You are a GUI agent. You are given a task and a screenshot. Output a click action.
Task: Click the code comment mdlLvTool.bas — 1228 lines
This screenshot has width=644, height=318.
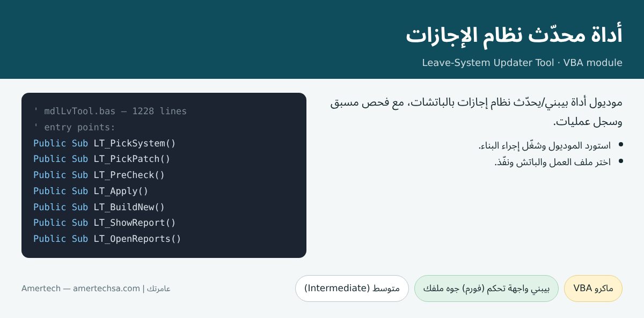click(x=110, y=112)
